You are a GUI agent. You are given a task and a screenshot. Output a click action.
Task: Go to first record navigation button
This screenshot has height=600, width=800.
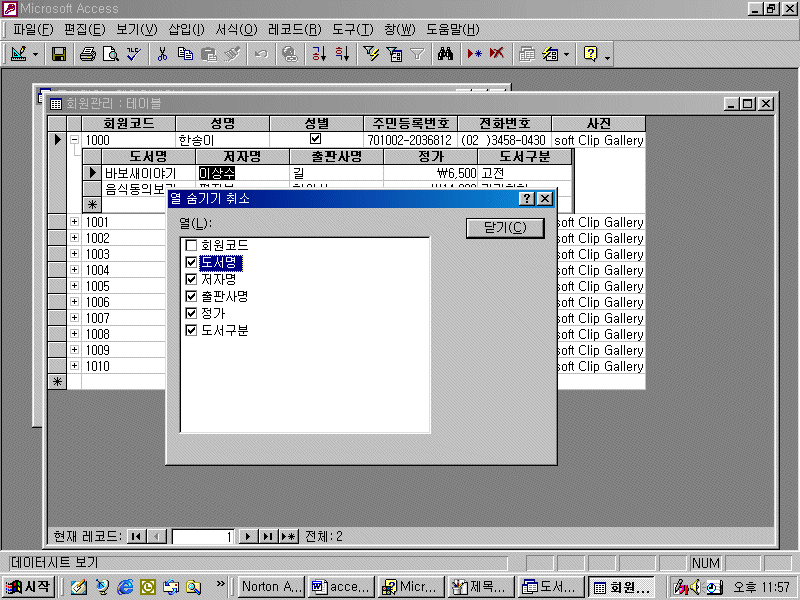[x=136, y=536]
